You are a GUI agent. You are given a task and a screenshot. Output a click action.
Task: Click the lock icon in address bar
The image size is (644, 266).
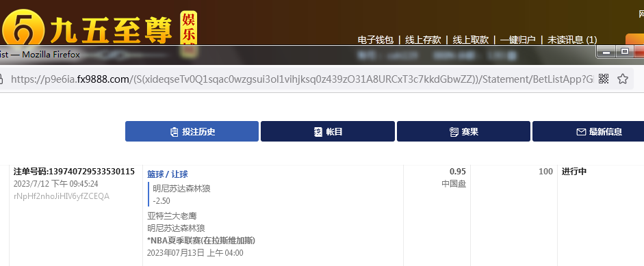[1, 79]
